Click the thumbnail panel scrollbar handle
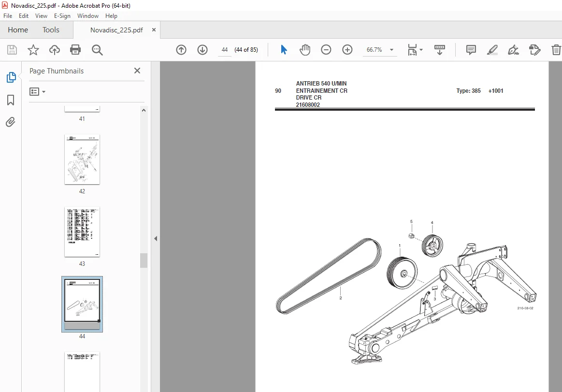Image resolution: width=562 pixels, height=392 pixels. (144, 261)
